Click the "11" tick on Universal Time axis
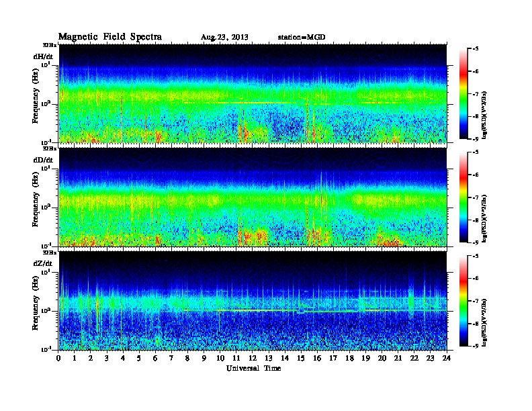This screenshot has width=532, height=411. coord(236,359)
